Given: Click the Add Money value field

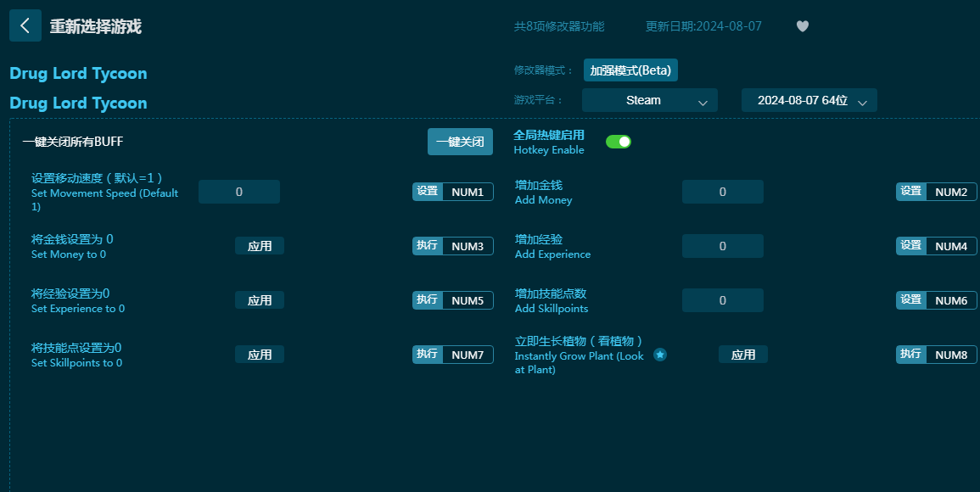Looking at the screenshot, I should coord(723,192).
